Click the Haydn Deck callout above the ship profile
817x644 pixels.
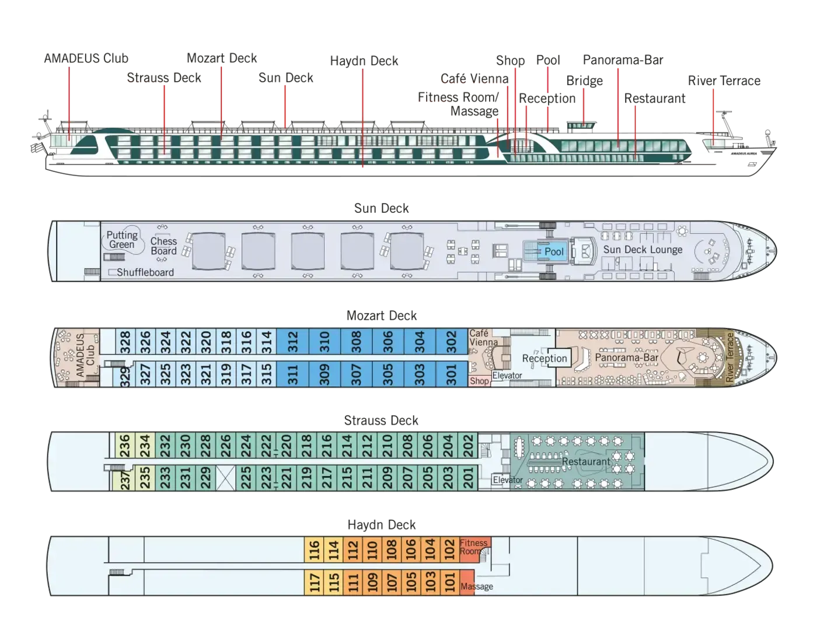364,61
